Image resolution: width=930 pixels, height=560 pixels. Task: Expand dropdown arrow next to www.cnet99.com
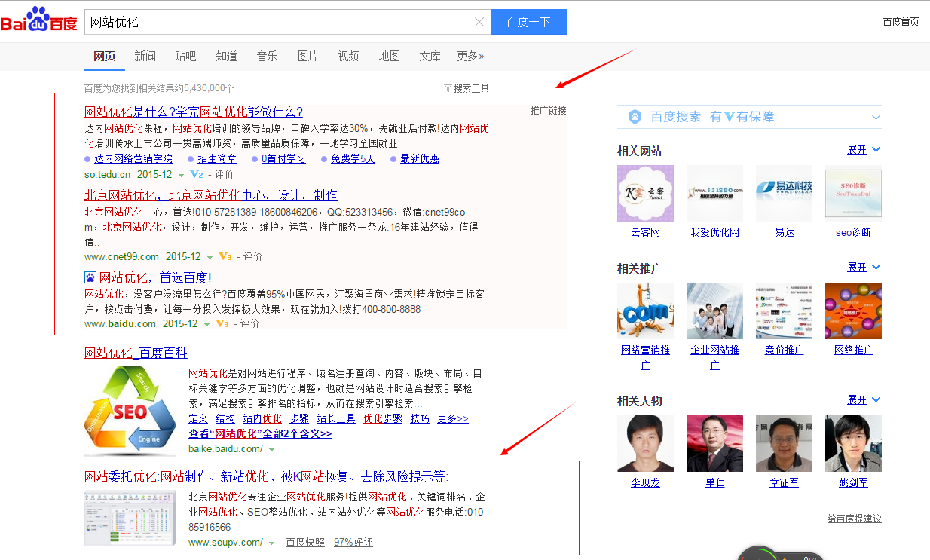(x=210, y=257)
